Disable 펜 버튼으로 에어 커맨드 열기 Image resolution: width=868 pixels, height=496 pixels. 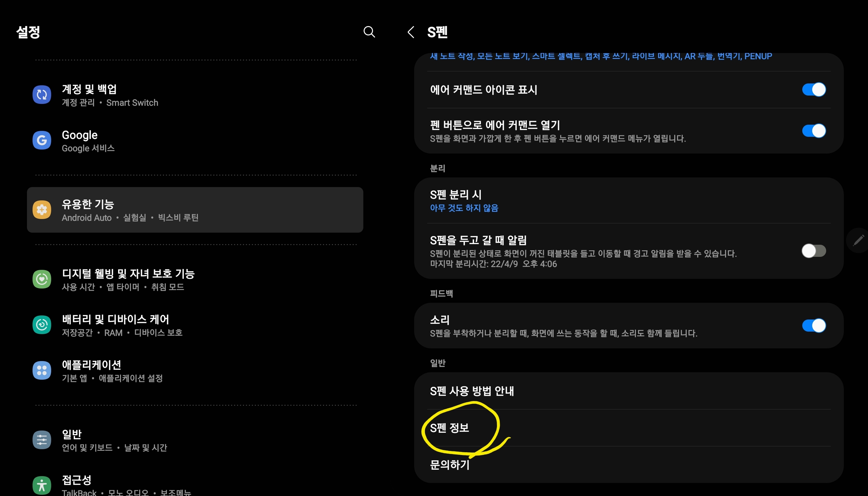click(814, 131)
